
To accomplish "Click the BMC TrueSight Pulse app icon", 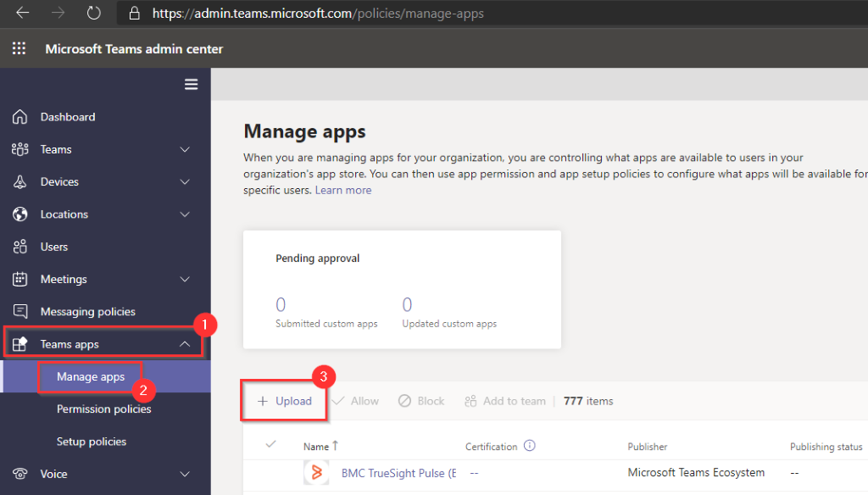I will tap(316, 473).
